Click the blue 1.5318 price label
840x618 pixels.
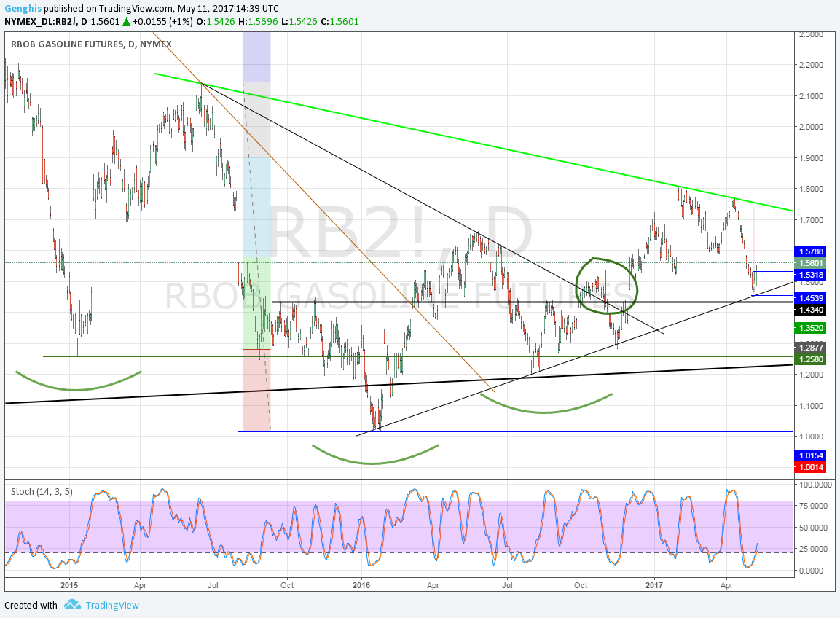811,275
